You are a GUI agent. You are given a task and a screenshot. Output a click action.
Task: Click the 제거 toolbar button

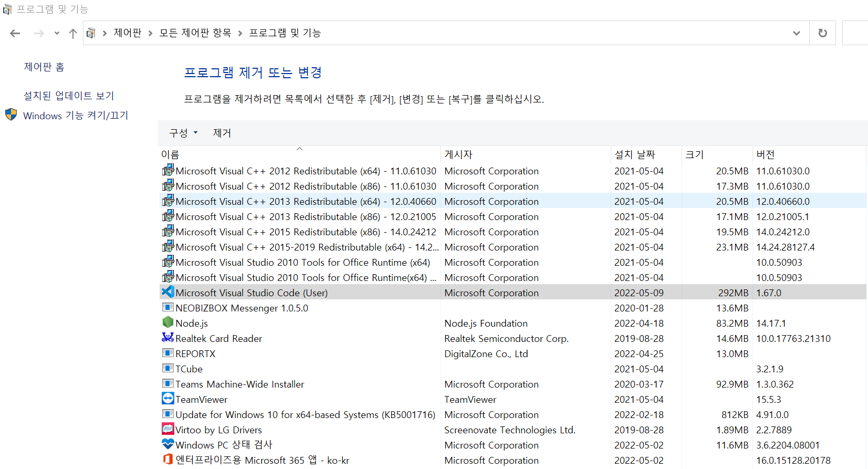(x=222, y=133)
